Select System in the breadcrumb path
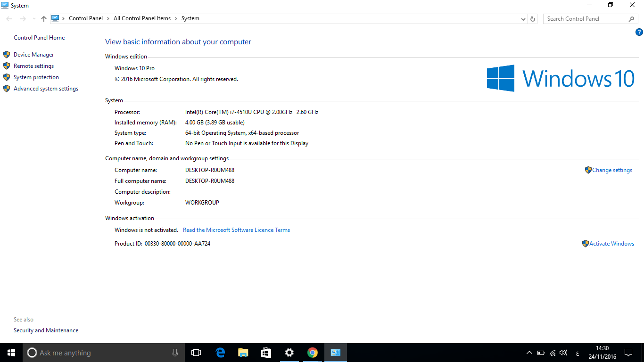644x362 pixels. click(x=190, y=18)
